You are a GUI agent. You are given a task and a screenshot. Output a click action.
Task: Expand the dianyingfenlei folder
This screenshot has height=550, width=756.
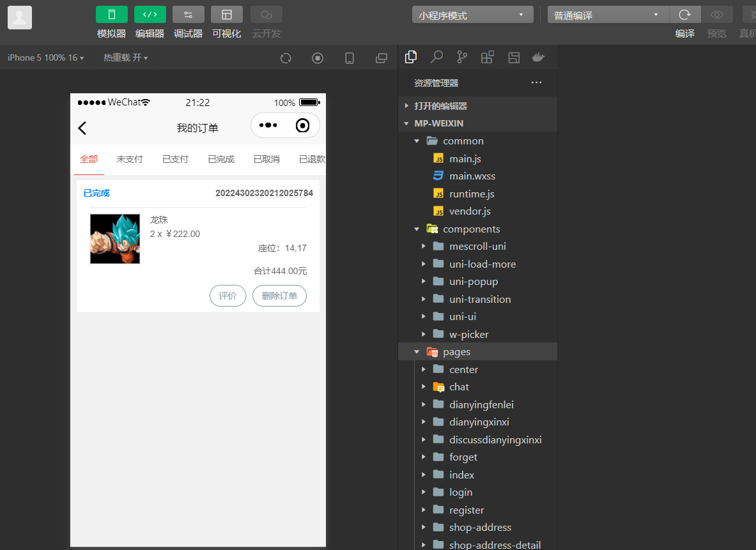(x=478, y=405)
